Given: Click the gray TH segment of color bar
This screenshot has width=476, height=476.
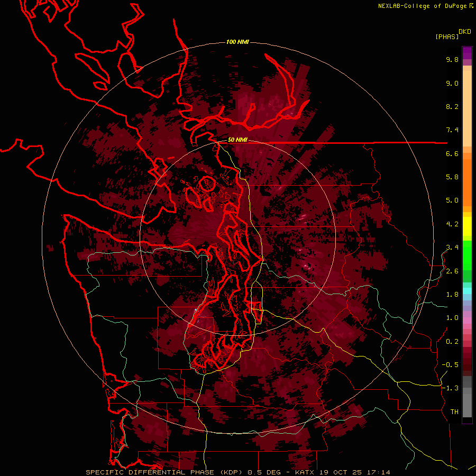Looking at the screenshot, I should pyautogui.click(x=467, y=404).
